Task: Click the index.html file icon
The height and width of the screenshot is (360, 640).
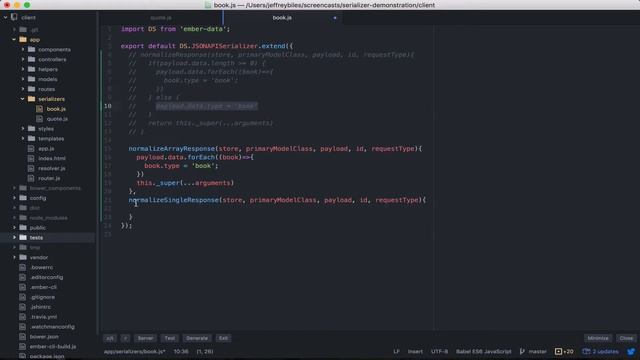Action: 31,158
